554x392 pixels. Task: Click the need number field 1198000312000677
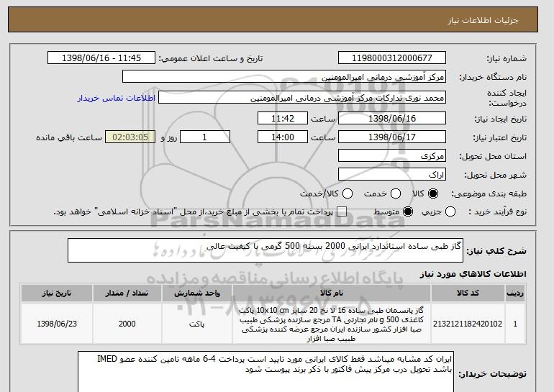coord(392,58)
